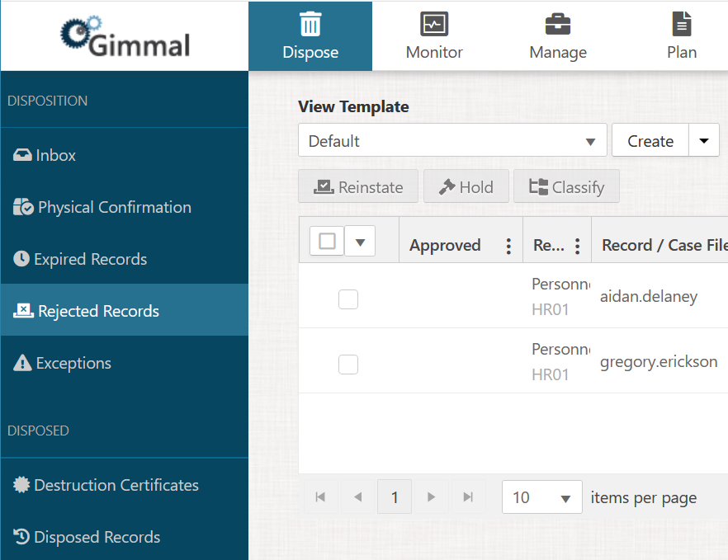Select the aidan.delaney row checkbox
Screen dimensions: 728x560
pyautogui.click(x=348, y=300)
